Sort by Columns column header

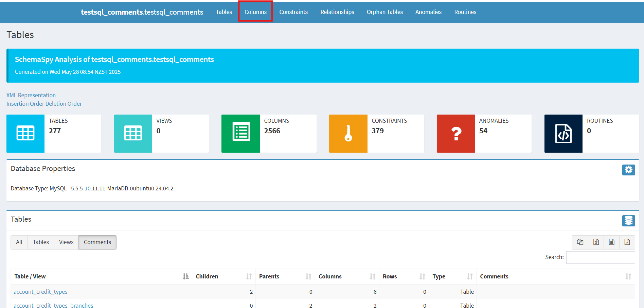click(x=347, y=276)
